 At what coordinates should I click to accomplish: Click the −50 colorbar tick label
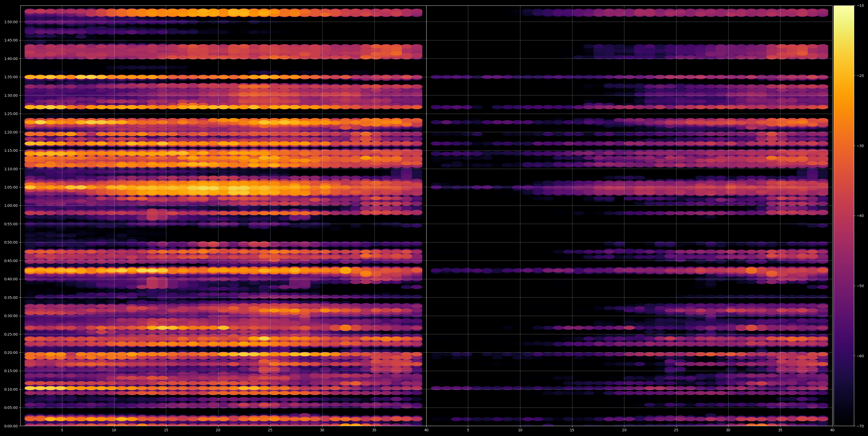tap(860, 286)
